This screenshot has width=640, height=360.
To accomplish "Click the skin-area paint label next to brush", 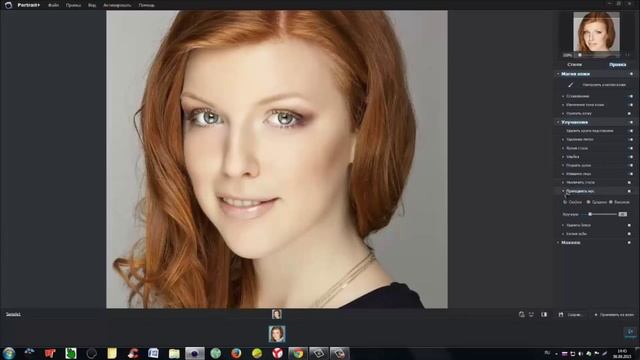I will (x=604, y=85).
